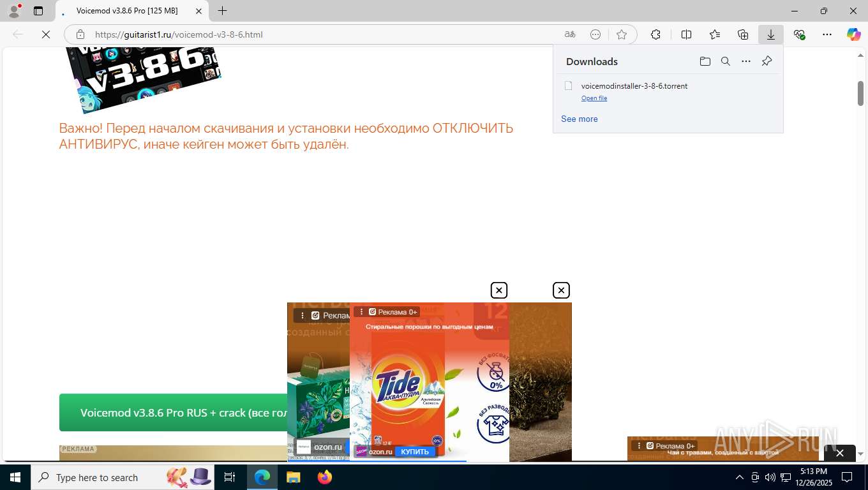Click the Open file link

pos(594,98)
